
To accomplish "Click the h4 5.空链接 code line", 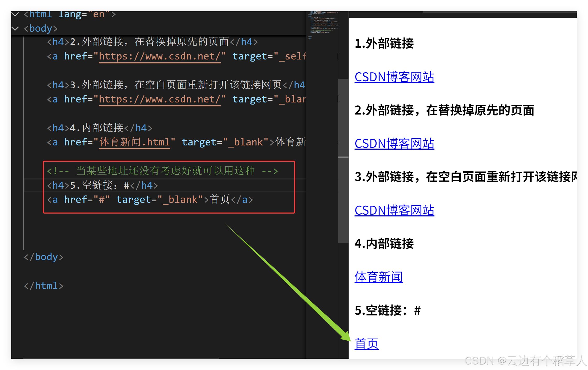I will point(102,186).
